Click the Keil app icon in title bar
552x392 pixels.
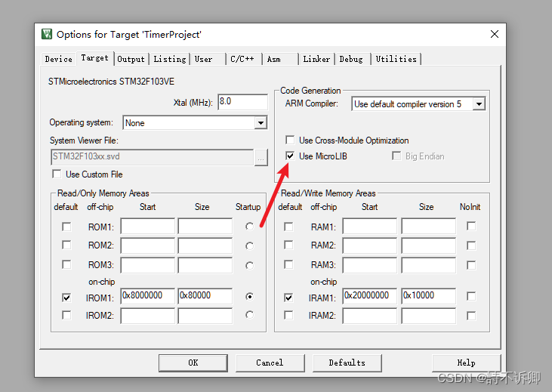coord(47,34)
